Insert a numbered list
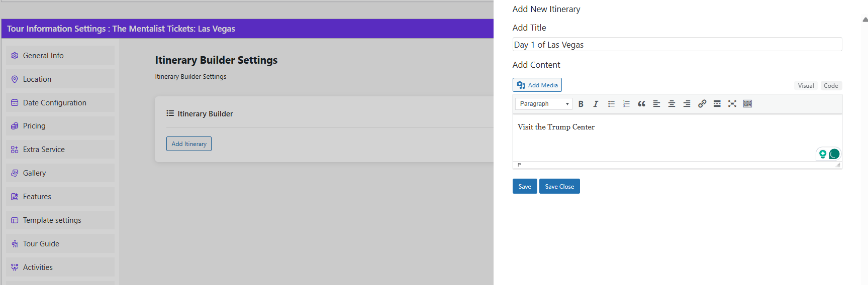Screen dimensions: 868x285 (626, 104)
